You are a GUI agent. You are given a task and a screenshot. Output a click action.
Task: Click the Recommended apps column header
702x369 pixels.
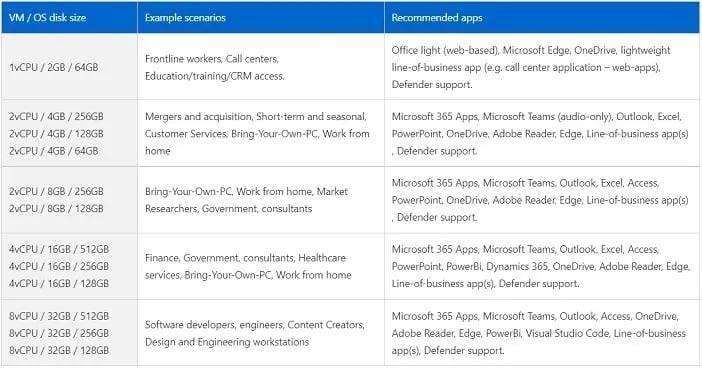coord(437,17)
